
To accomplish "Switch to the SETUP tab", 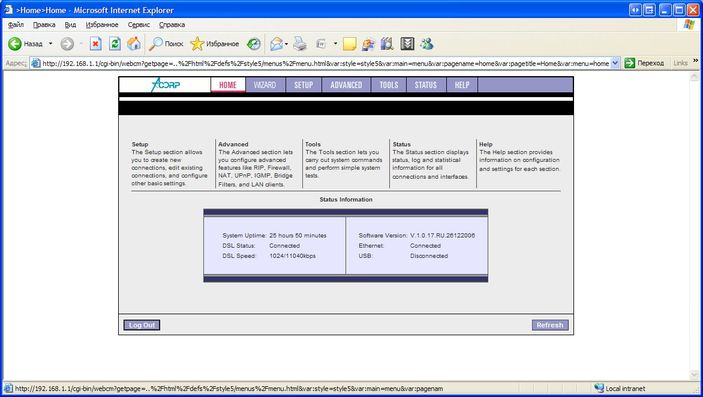I will (x=304, y=85).
